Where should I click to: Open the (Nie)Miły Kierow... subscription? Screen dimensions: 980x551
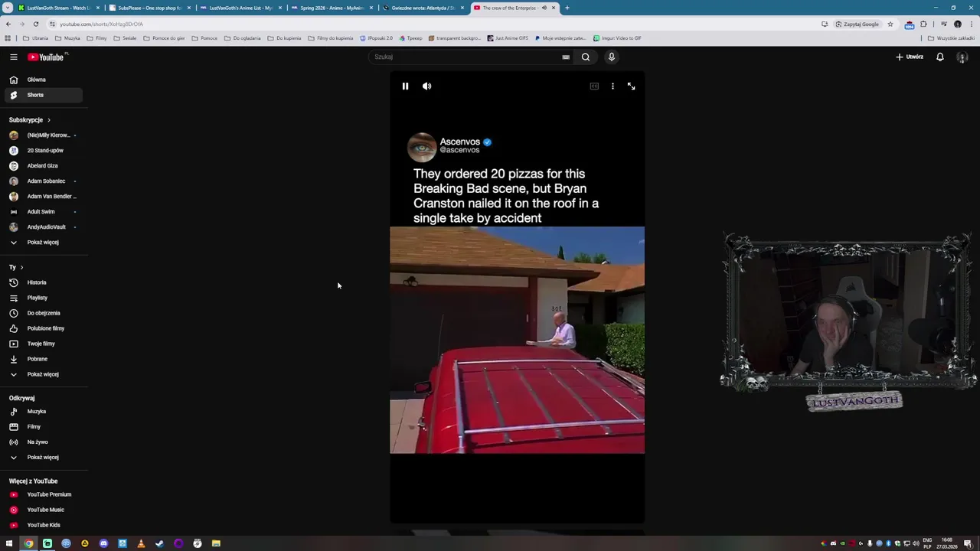(x=42, y=135)
